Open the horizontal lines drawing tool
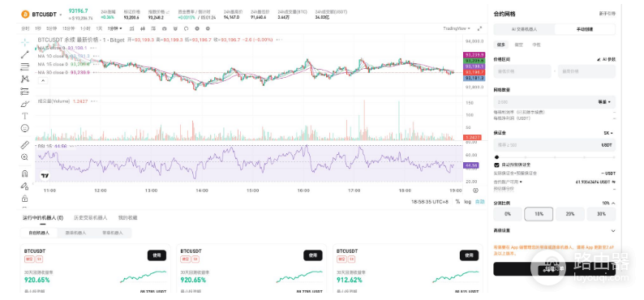This screenshot has height=300, width=644. 25,66
